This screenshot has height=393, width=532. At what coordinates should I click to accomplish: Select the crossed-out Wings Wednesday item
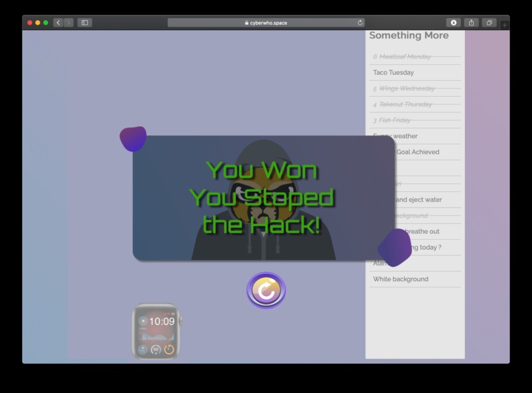(415, 88)
